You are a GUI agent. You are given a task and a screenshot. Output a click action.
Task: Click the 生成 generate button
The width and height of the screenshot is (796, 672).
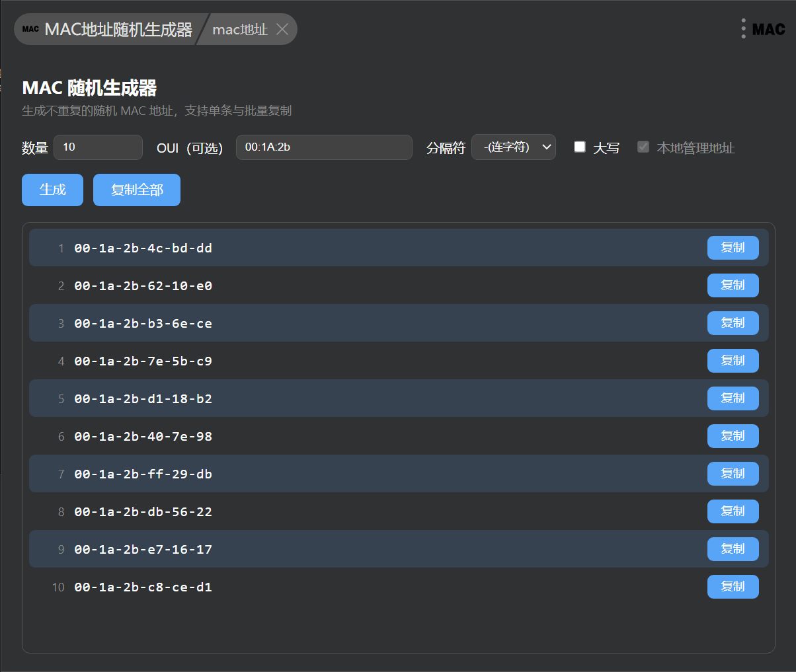pos(52,190)
